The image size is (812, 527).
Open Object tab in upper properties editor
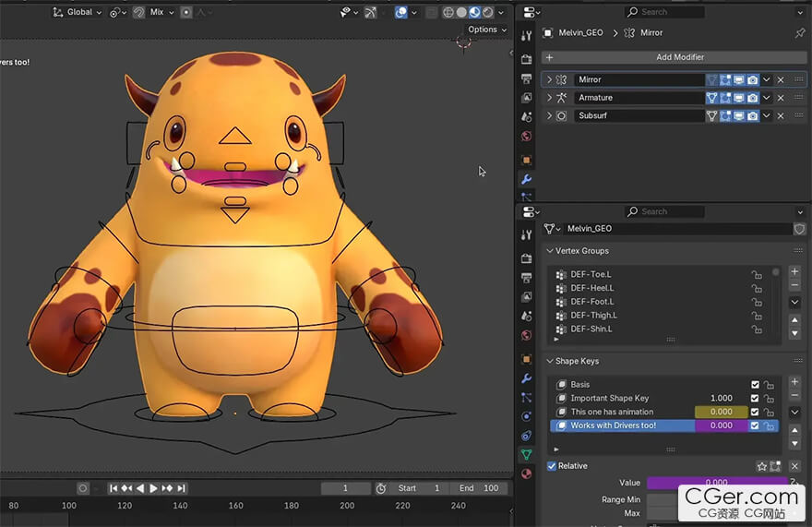tap(526, 160)
